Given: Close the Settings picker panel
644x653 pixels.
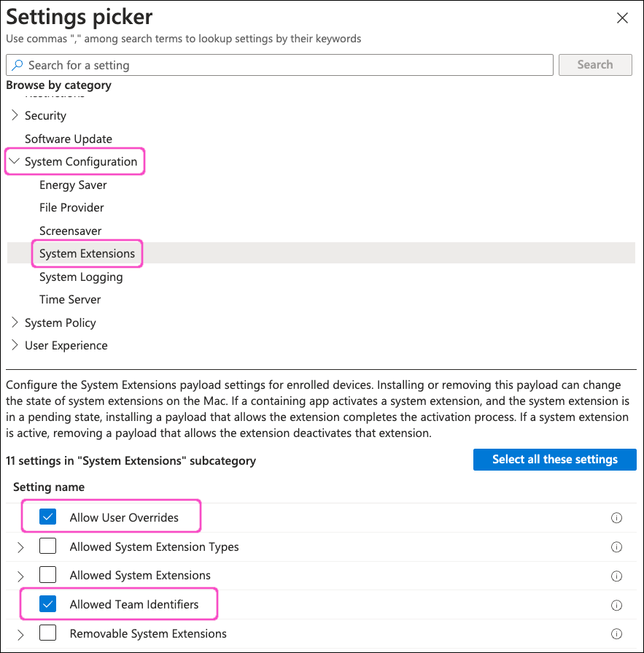Looking at the screenshot, I should click(622, 19).
